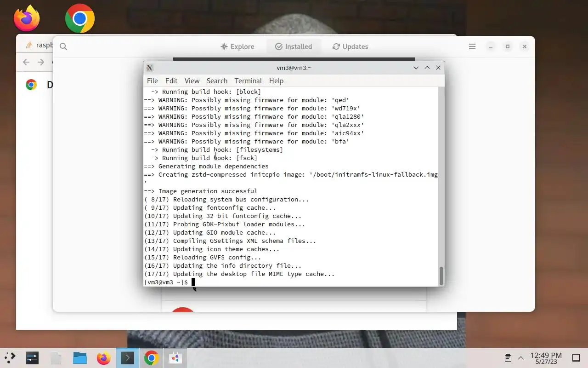Open the clock showing 12:49 PM
Screen dimensions: 588x368
(x=546, y=358)
